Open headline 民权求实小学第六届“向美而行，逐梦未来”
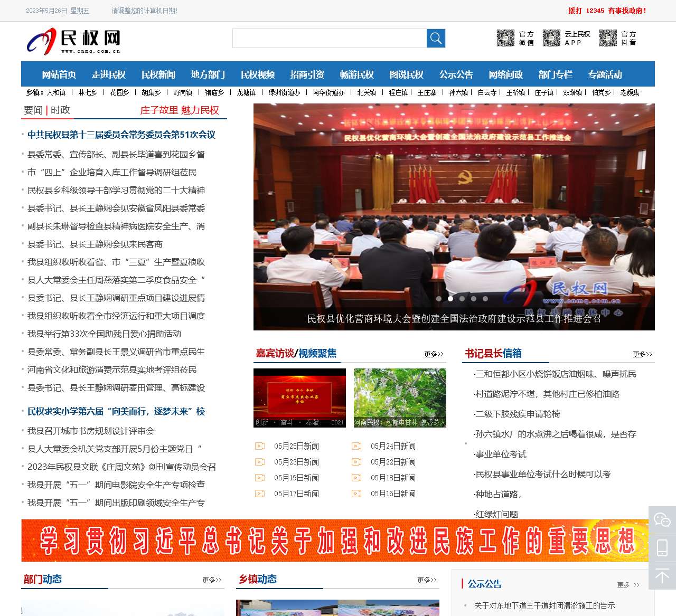The height and width of the screenshot is (616, 676). click(116, 411)
